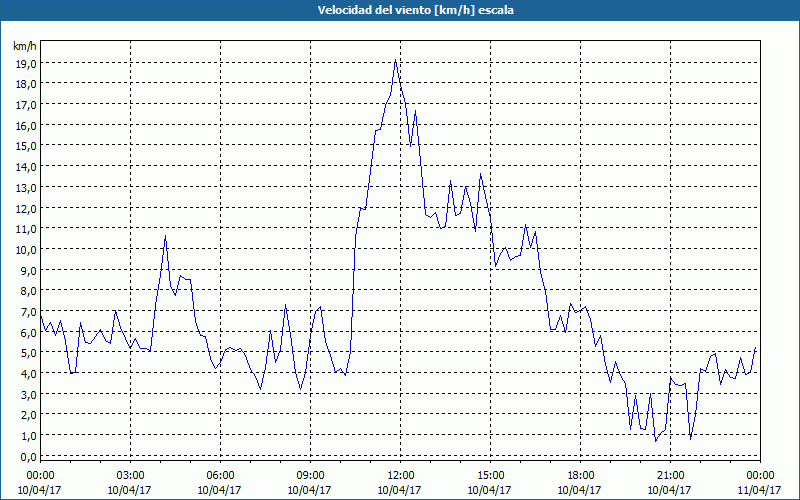Click the 12:00 time axis label

pos(401,476)
